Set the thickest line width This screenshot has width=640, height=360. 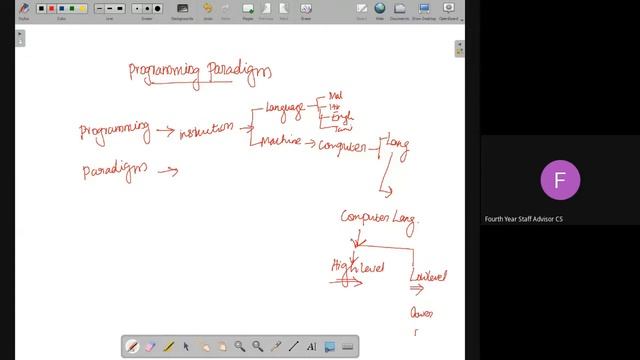coord(120,8)
